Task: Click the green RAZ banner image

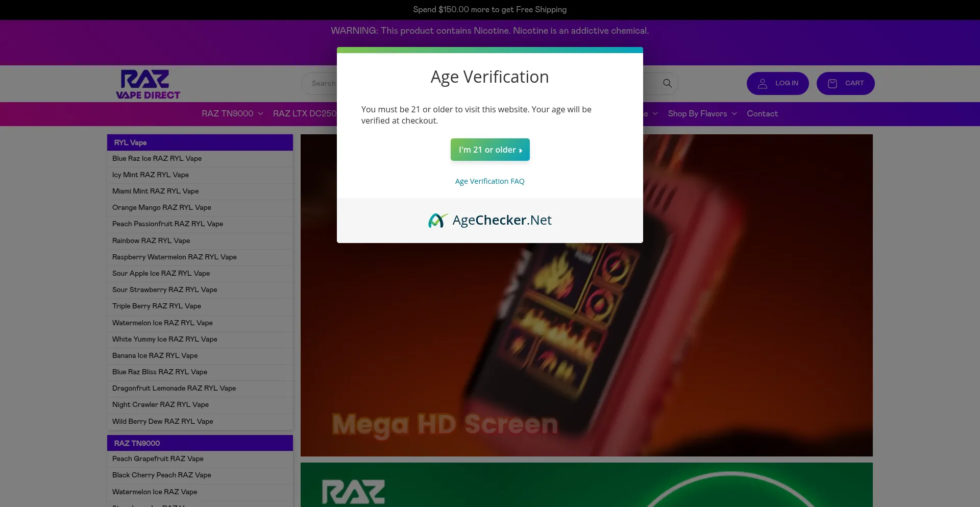Action: click(586, 485)
